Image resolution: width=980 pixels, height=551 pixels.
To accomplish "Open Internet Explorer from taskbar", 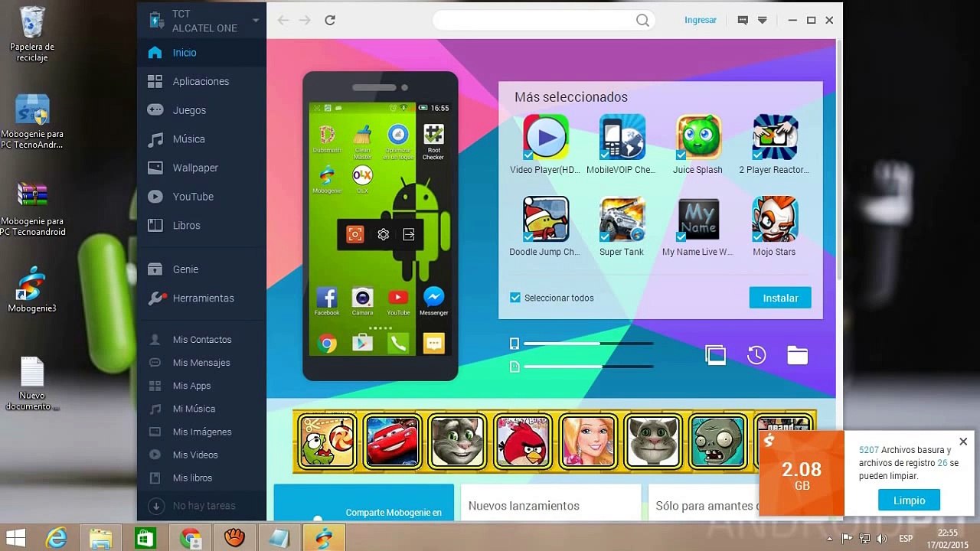I will [x=56, y=538].
